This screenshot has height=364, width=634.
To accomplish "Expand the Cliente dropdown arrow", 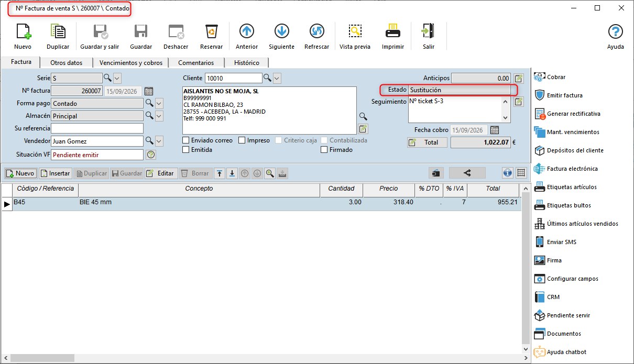I will pyautogui.click(x=277, y=78).
